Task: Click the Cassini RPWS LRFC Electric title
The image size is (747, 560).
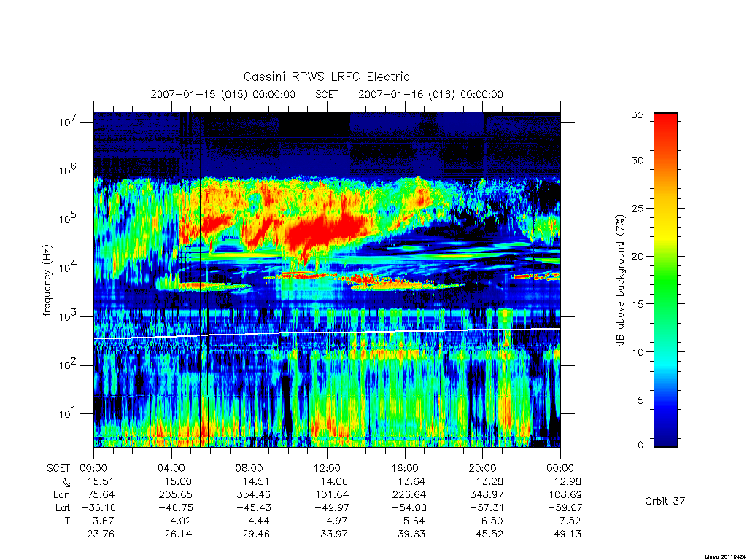Action: tap(326, 77)
